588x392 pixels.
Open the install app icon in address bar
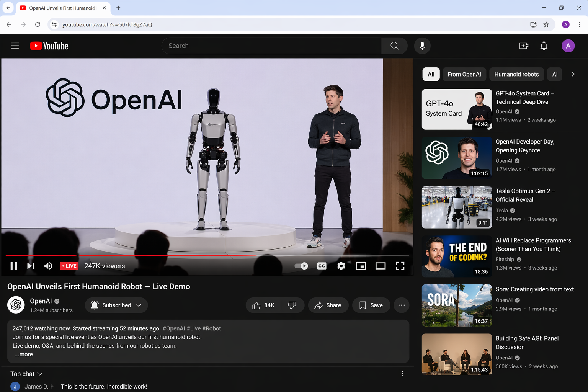[x=533, y=24]
